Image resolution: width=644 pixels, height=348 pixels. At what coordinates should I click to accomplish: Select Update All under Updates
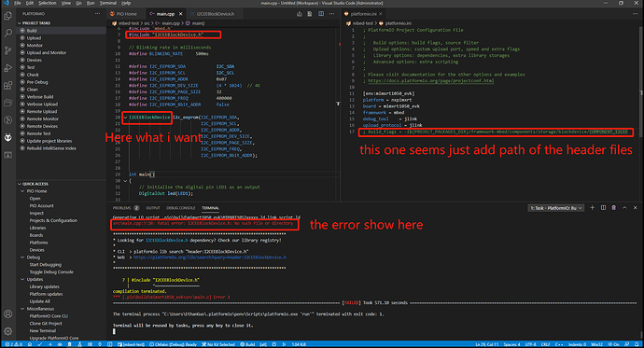[x=39, y=301]
